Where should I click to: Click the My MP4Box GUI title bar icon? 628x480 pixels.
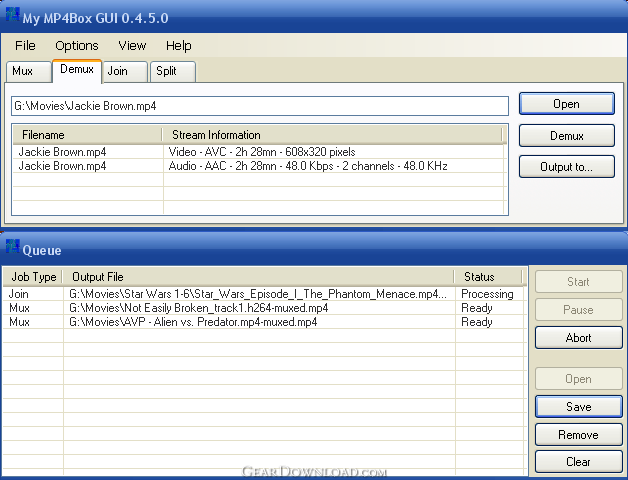[12, 14]
